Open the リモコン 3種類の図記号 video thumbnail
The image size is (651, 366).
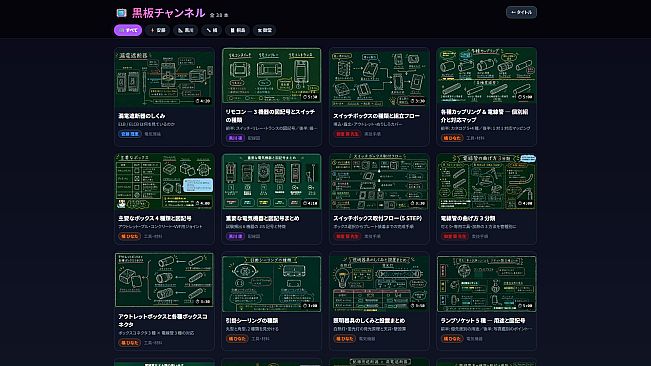[272, 76]
